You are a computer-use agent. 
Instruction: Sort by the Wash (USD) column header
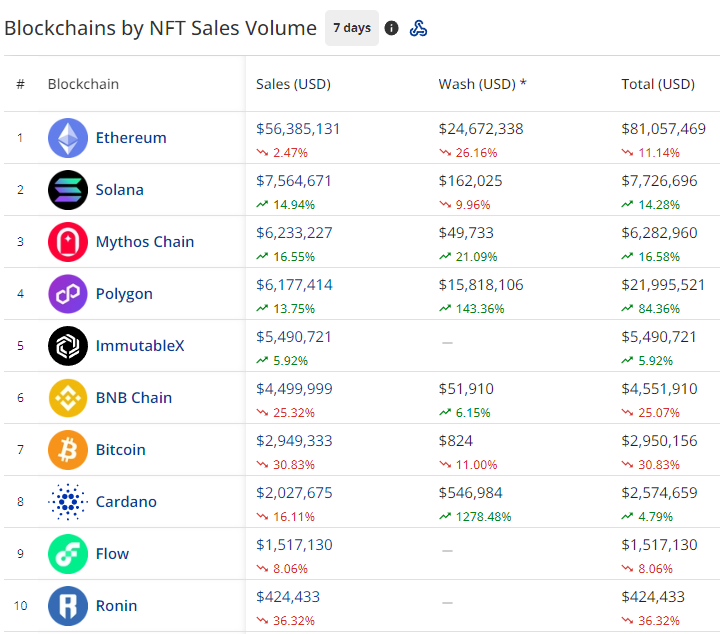(482, 84)
